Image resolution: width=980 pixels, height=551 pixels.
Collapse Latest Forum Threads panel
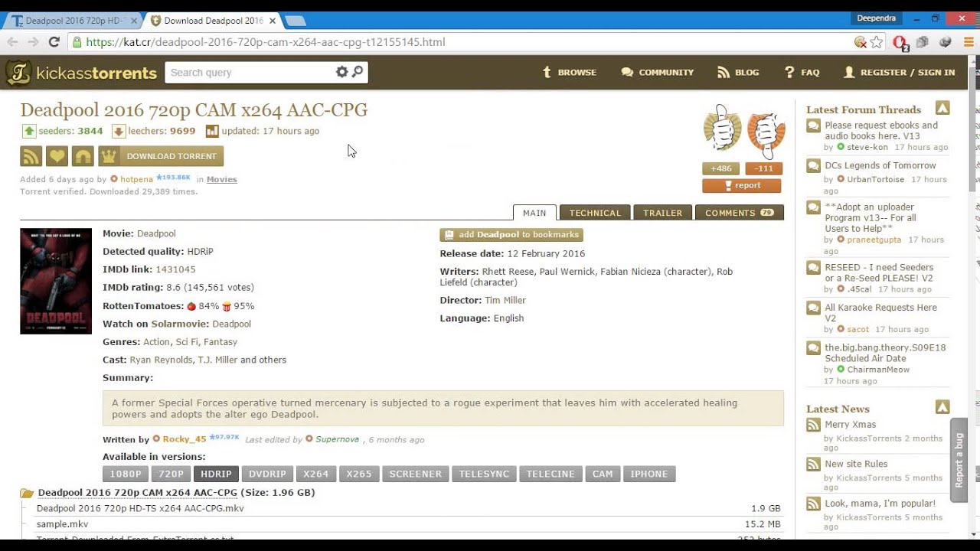(x=942, y=109)
